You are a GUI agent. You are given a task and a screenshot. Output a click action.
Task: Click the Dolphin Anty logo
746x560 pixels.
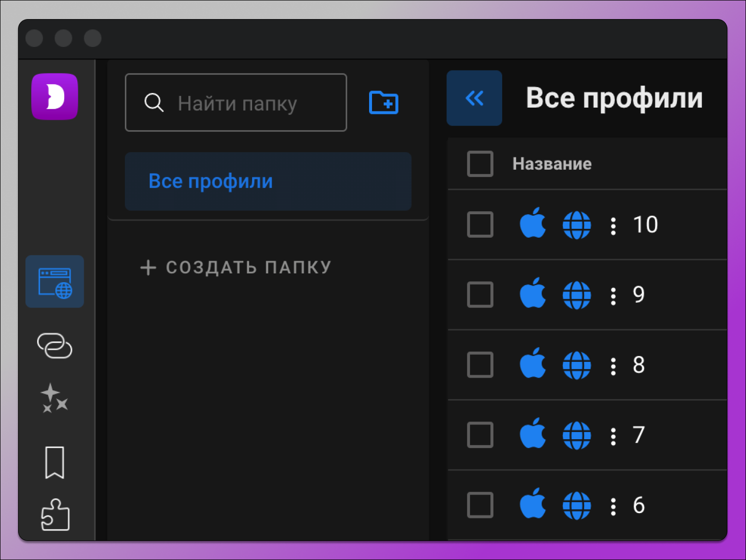click(x=54, y=97)
